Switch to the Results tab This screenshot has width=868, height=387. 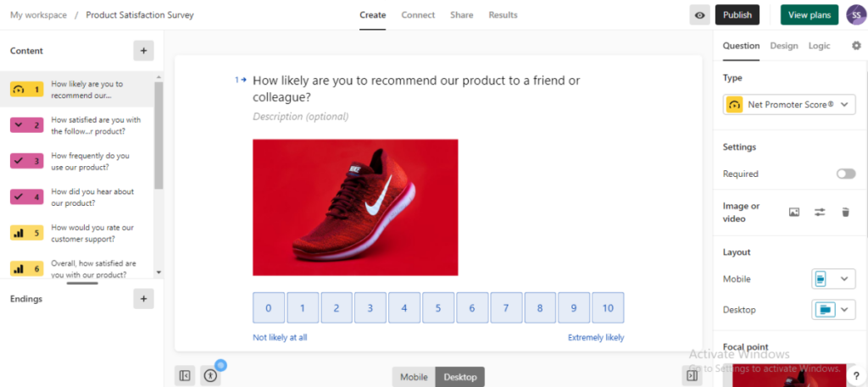pyautogui.click(x=503, y=15)
